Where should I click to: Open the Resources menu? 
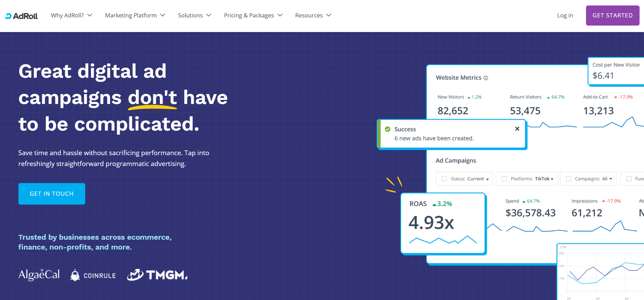click(313, 15)
